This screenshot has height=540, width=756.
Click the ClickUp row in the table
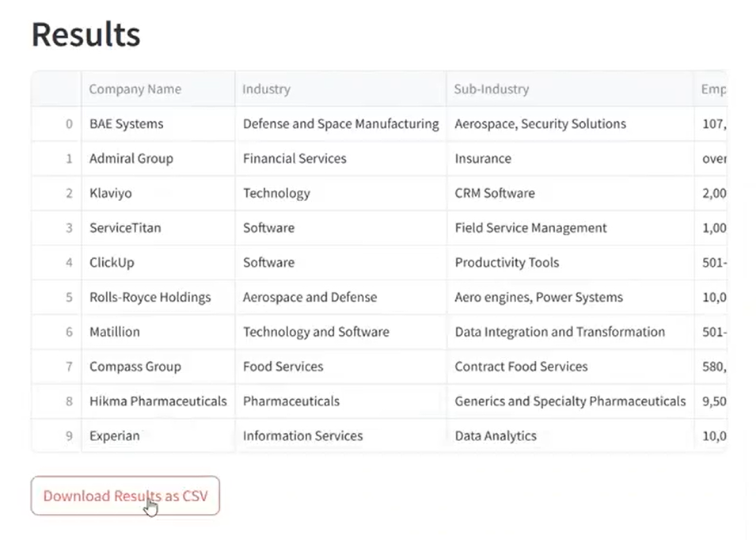(111, 262)
